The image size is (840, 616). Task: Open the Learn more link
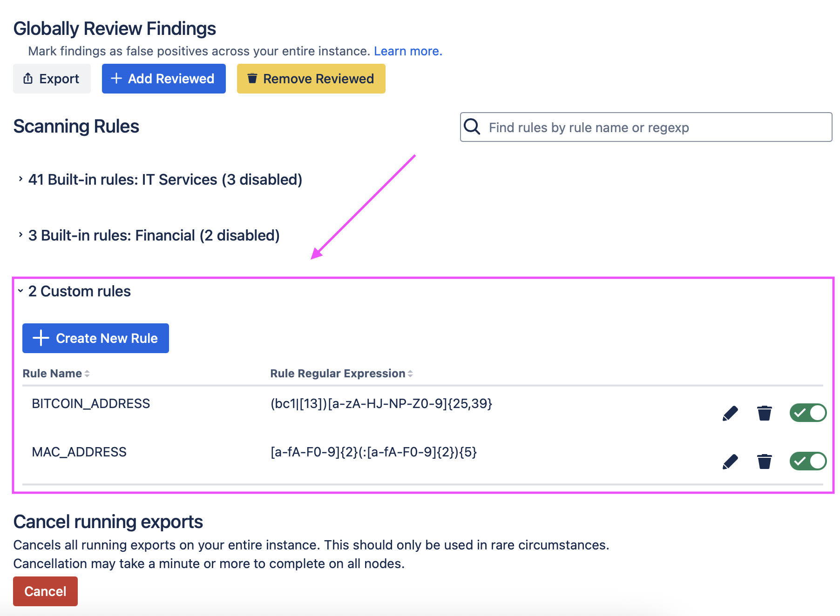pyautogui.click(x=408, y=51)
